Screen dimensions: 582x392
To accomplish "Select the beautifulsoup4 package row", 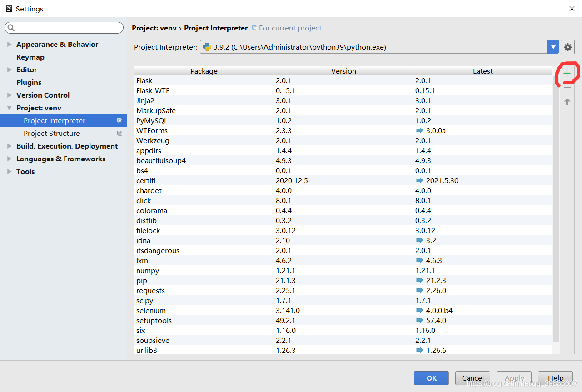I will click(343, 160).
